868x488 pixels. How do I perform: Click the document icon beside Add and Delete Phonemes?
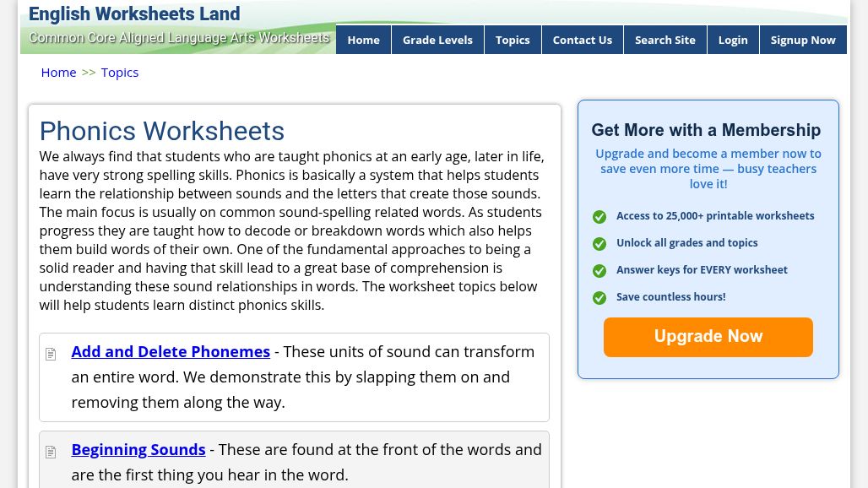(x=50, y=354)
